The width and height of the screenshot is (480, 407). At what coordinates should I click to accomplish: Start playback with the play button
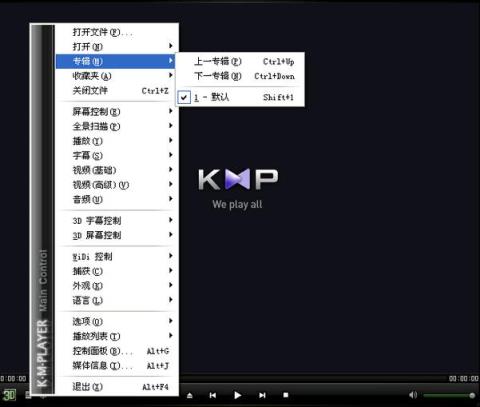(237, 395)
